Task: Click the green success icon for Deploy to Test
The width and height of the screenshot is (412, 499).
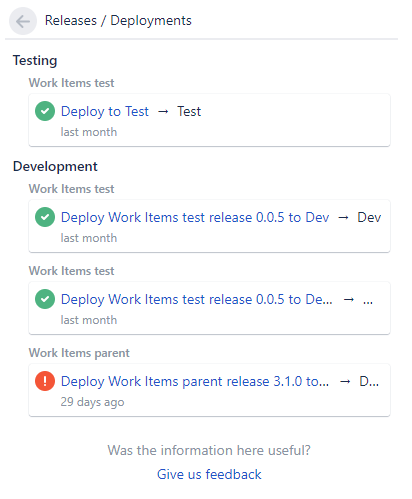Action: pyautogui.click(x=45, y=111)
